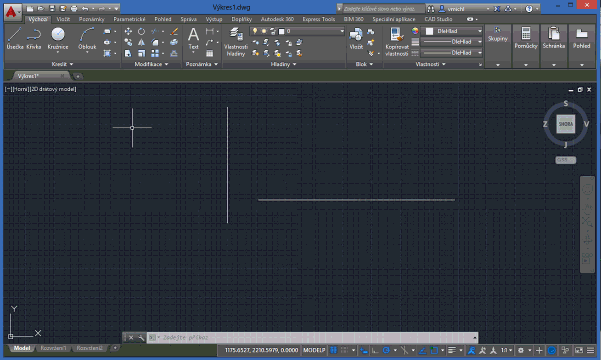Open the Help question mark icon

click(x=529, y=8)
